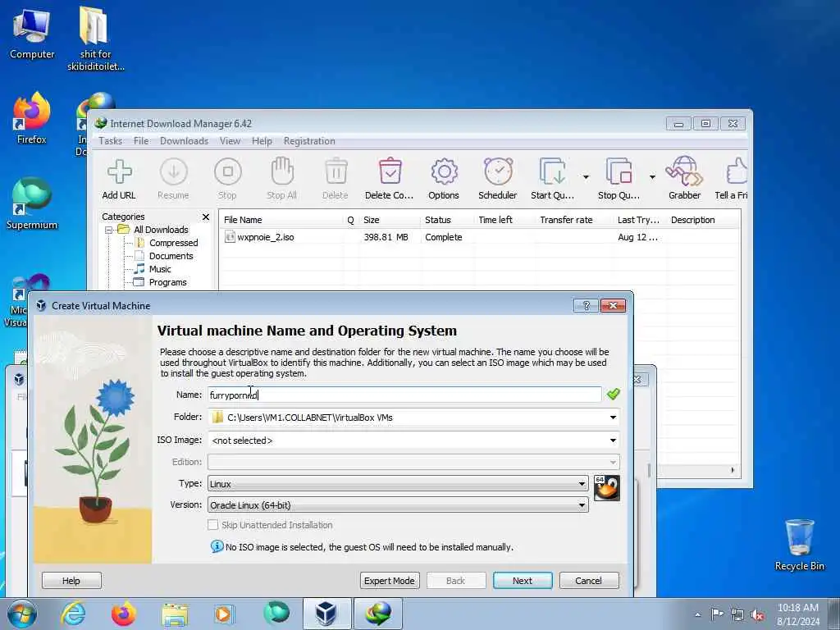Click the Cancel button in wizard
This screenshot has width=840, height=630.
589,581
